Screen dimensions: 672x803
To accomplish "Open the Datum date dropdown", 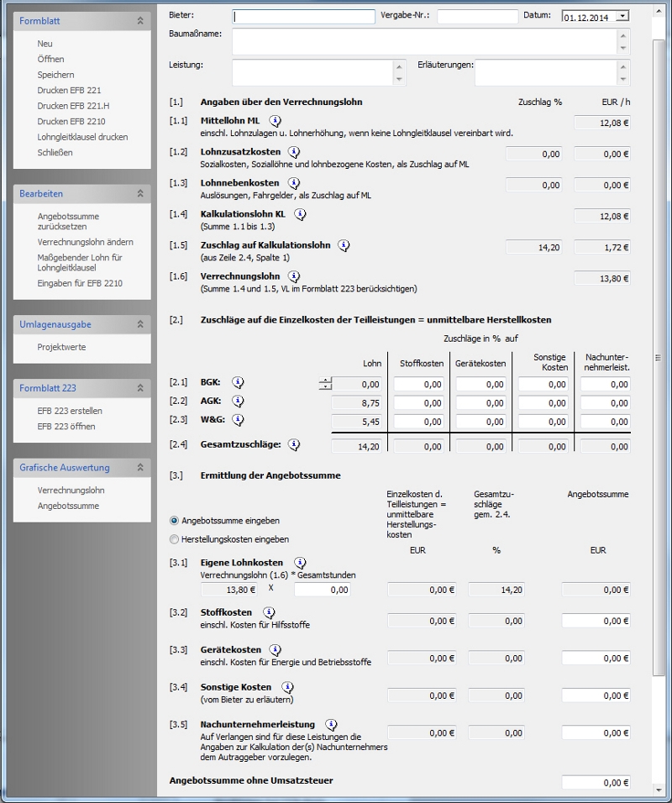I will (622, 16).
